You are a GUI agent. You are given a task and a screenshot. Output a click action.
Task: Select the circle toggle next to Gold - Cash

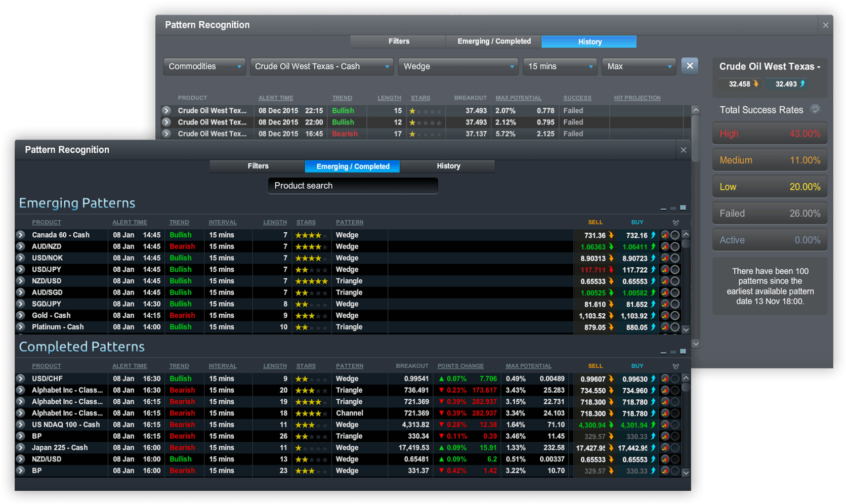(675, 315)
